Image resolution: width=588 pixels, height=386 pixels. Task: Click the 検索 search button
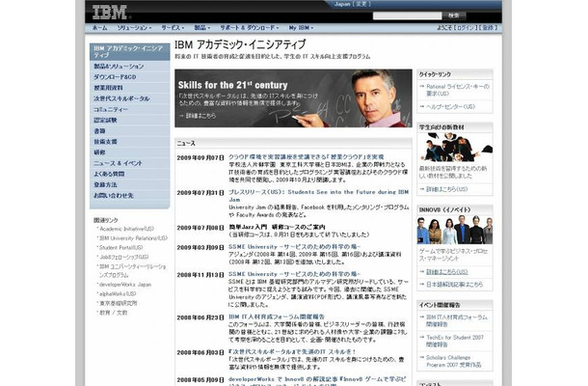click(x=454, y=15)
